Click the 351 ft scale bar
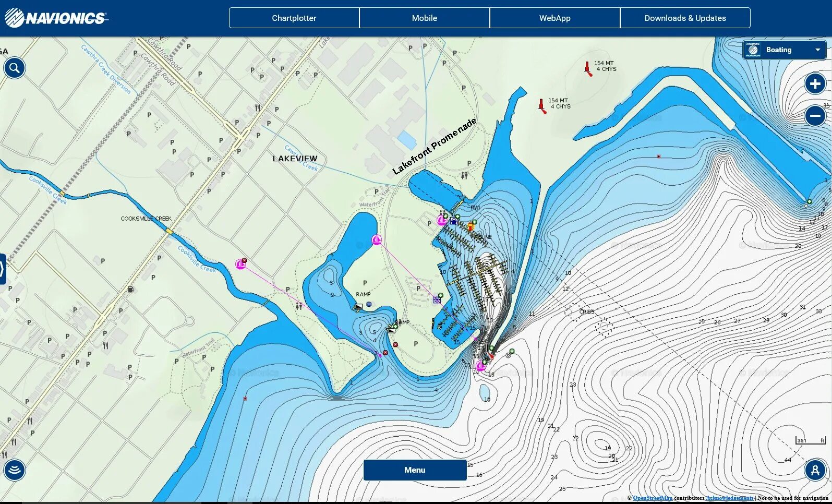Image resolution: width=832 pixels, height=504 pixels. 811,440
